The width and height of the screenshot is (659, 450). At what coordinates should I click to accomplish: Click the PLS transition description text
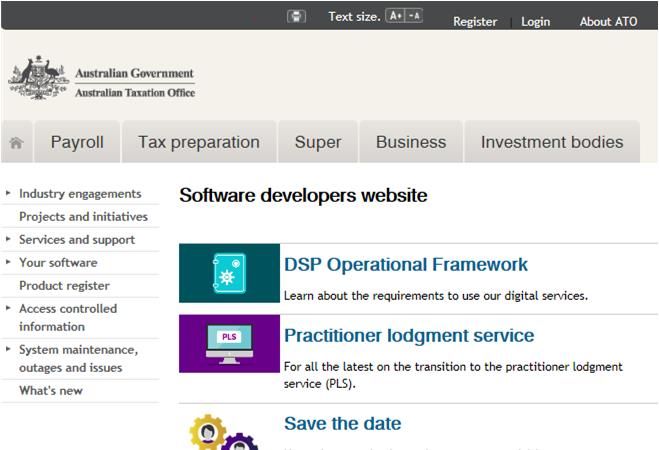453,375
